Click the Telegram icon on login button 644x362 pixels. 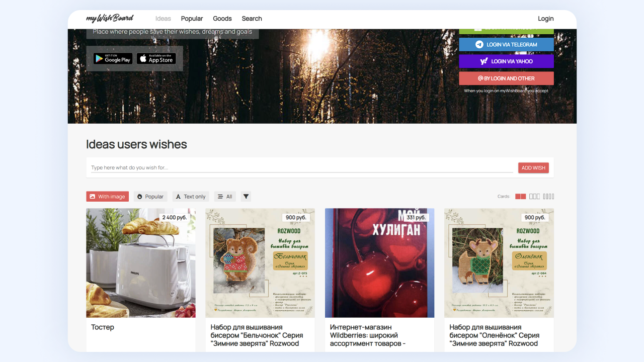pos(479,44)
